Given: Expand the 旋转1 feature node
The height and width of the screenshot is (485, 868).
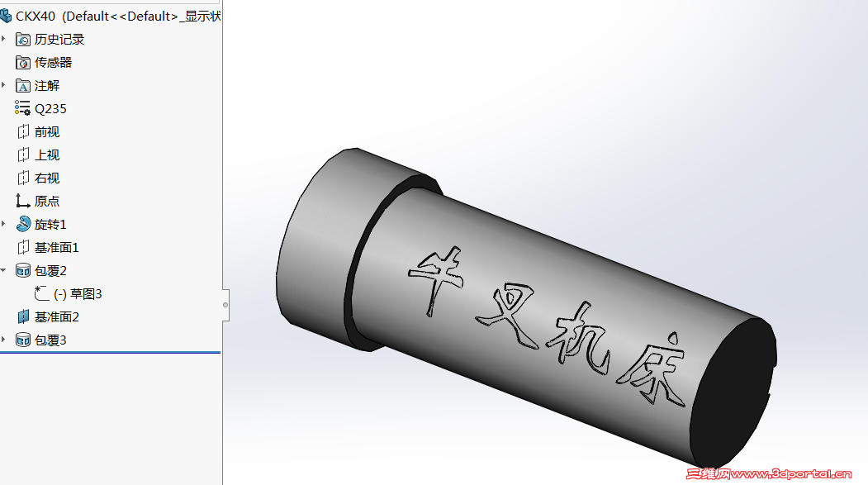Looking at the screenshot, I should coord(4,224).
